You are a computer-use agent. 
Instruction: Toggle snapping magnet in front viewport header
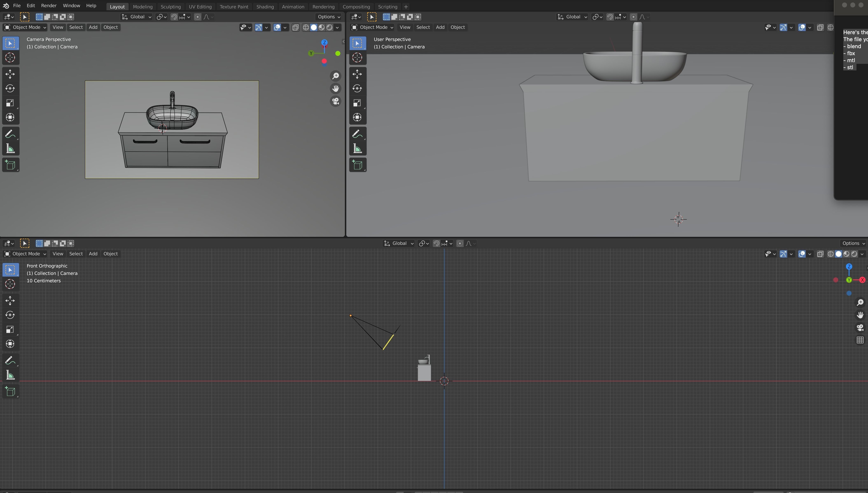436,243
